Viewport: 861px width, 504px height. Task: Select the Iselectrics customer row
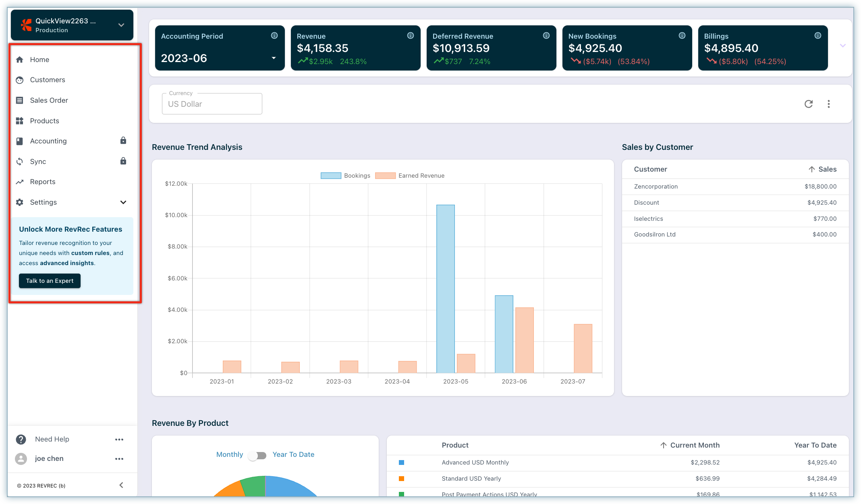click(x=735, y=219)
